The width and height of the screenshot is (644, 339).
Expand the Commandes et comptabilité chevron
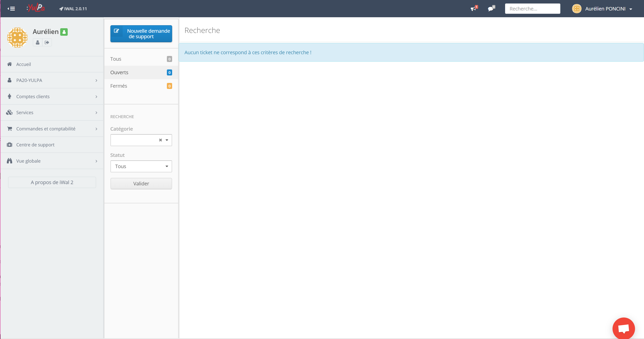pyautogui.click(x=96, y=129)
